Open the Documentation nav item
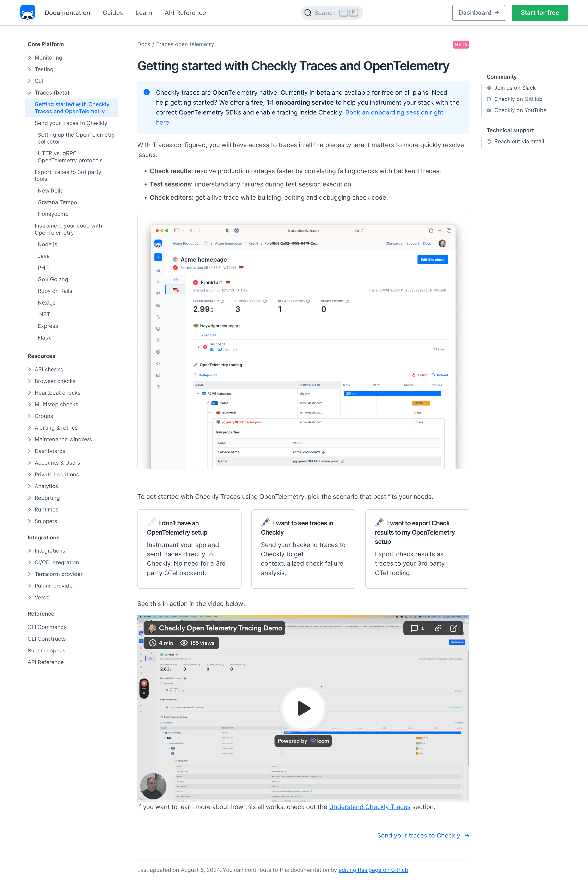 [68, 13]
